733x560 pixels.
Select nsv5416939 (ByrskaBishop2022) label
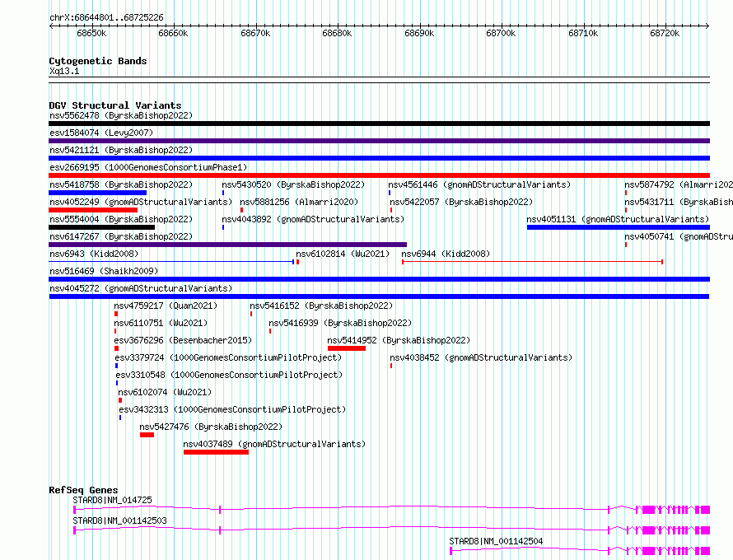point(340,323)
